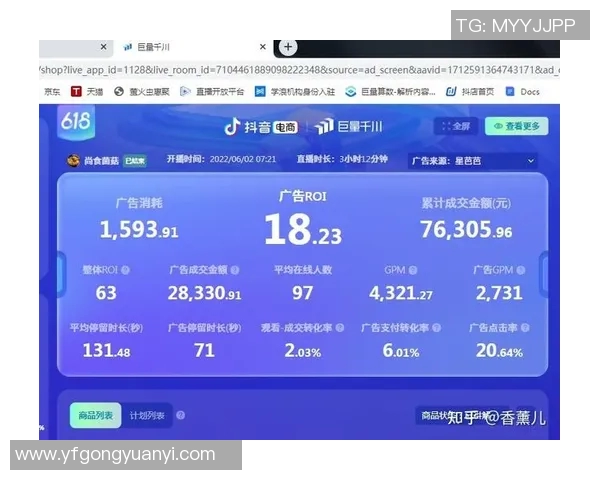Click the 广告成交金额 value 28,330.91
This screenshot has height=480, width=600.
pyautogui.click(x=204, y=293)
